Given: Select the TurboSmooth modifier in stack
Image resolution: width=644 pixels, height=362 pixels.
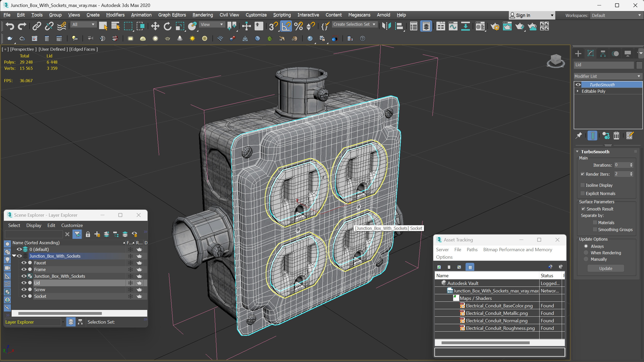Looking at the screenshot, I should (602, 84).
